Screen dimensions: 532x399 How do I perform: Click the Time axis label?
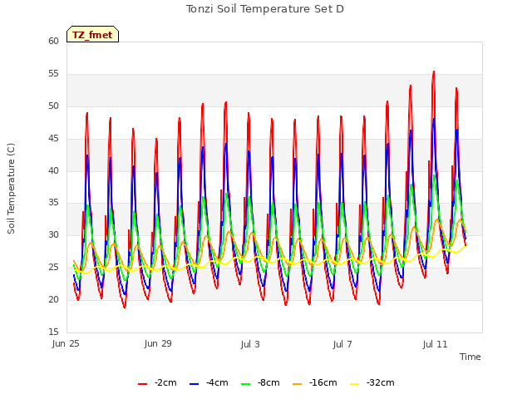pyautogui.click(x=470, y=357)
